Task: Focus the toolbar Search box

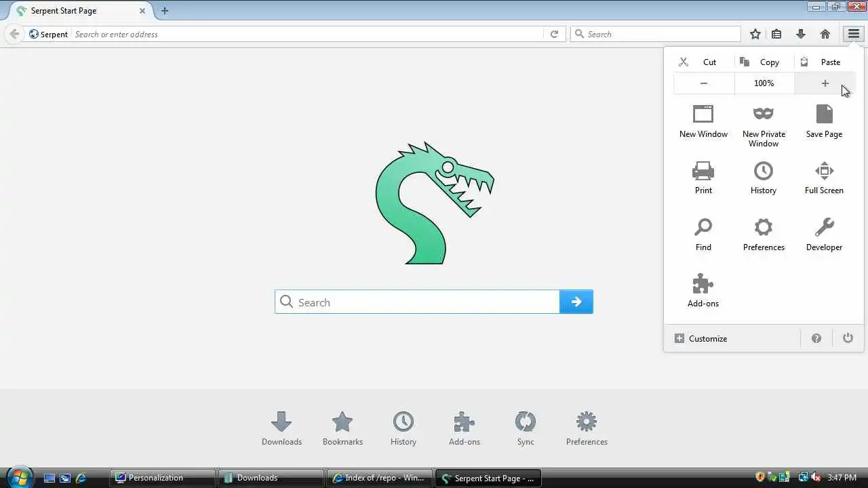Action: coord(656,34)
